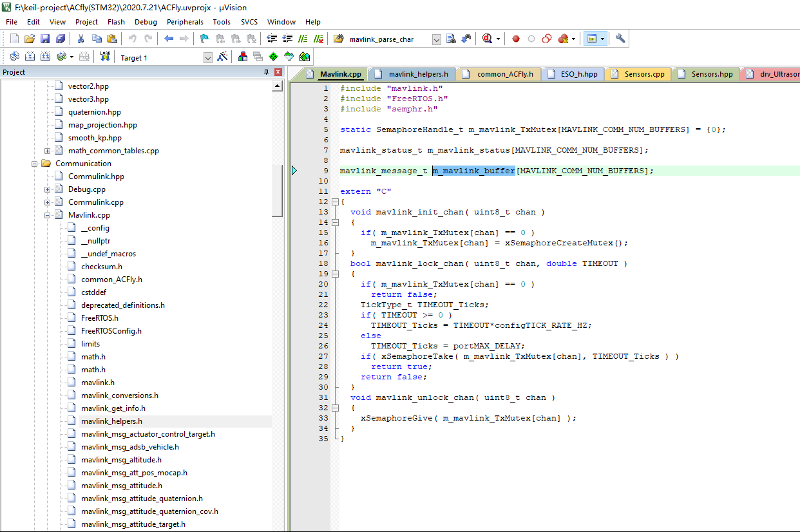
Task: Translate the current file using the build toolbar
Action: coord(14,57)
